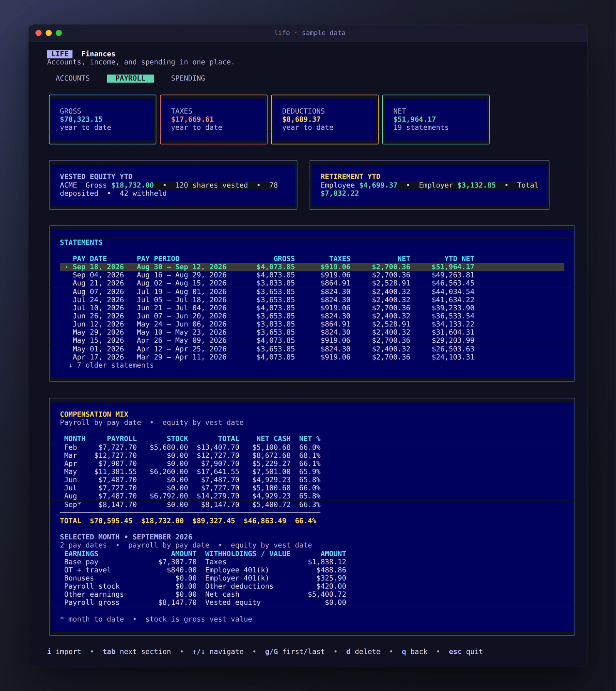Click the NET 19 statements card
The image size is (616, 691).
pyautogui.click(x=436, y=119)
